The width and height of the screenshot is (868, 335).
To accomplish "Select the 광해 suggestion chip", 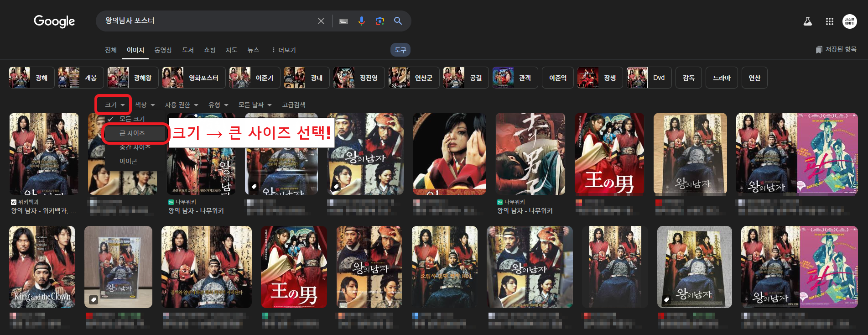I will [31, 78].
